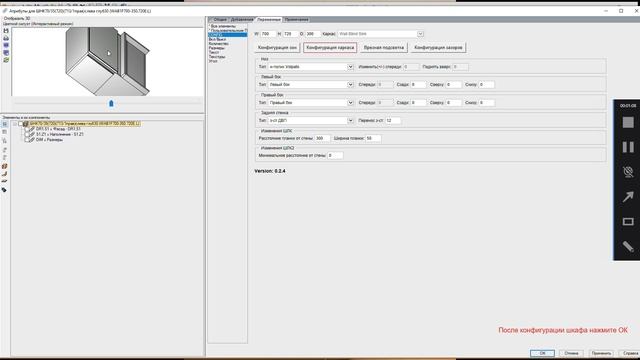Select Вкл/Выкл in the category list
Screen dimensions: 640x360
click(217, 39)
